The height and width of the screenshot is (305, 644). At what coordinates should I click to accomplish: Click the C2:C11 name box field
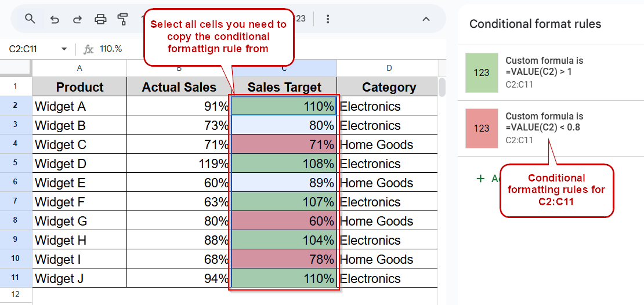tap(36, 49)
